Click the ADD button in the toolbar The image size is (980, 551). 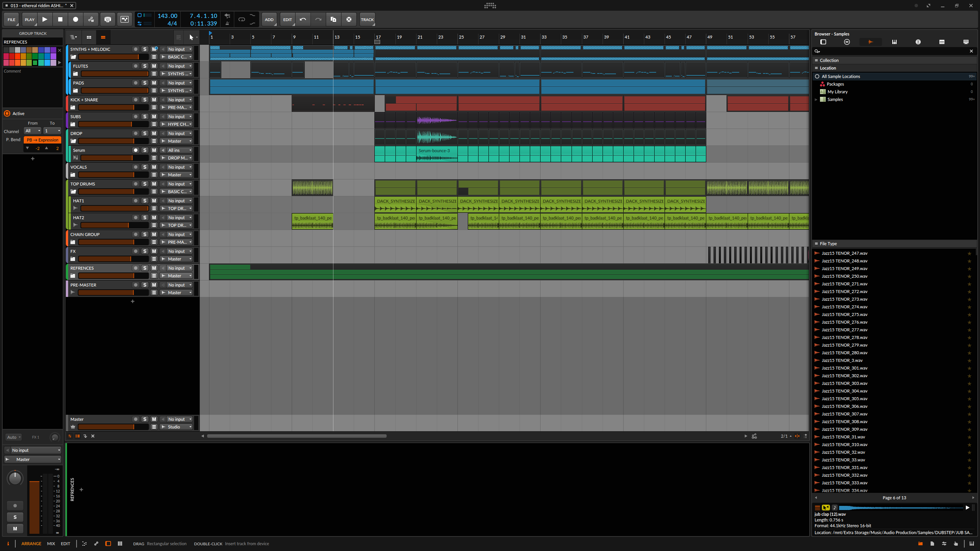269,19
